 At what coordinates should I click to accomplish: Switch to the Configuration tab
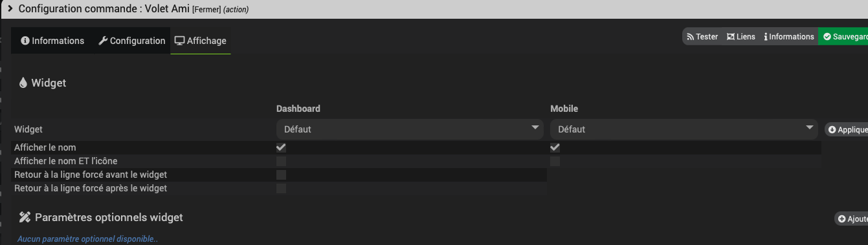[131, 41]
